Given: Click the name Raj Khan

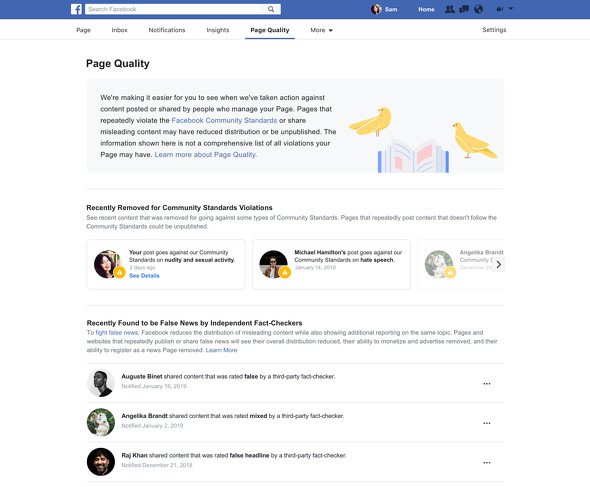Looking at the screenshot, I should click(134, 455).
